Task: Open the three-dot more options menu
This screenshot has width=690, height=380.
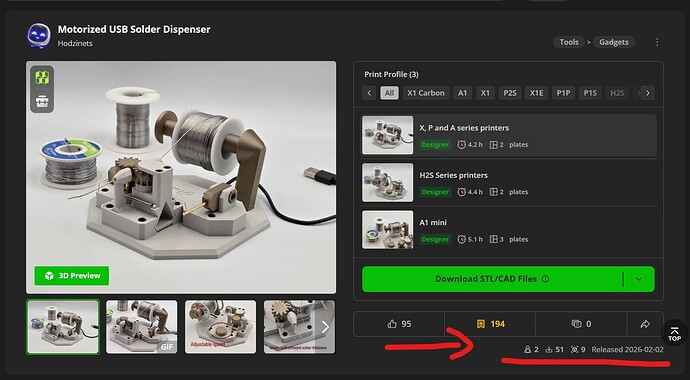Action: pos(657,42)
